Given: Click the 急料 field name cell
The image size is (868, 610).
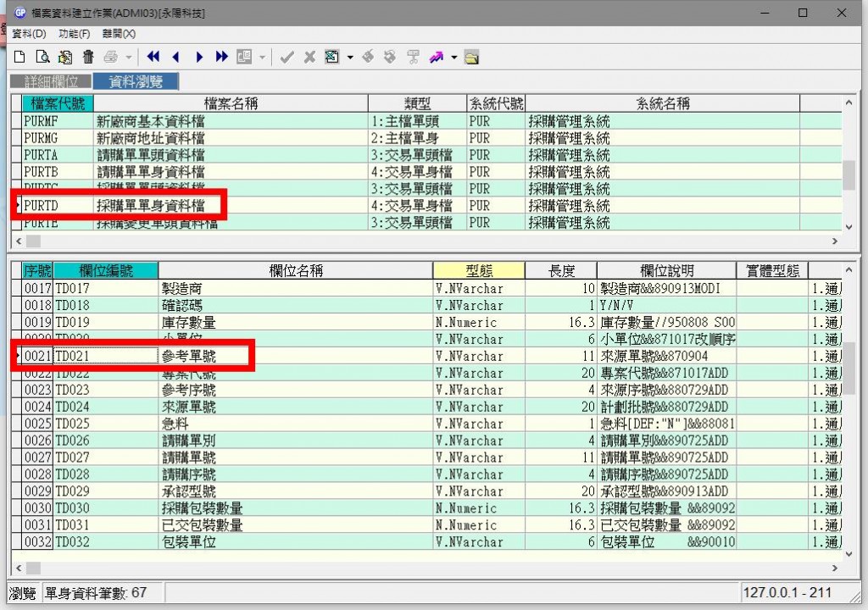Looking at the screenshot, I should click(296, 424).
